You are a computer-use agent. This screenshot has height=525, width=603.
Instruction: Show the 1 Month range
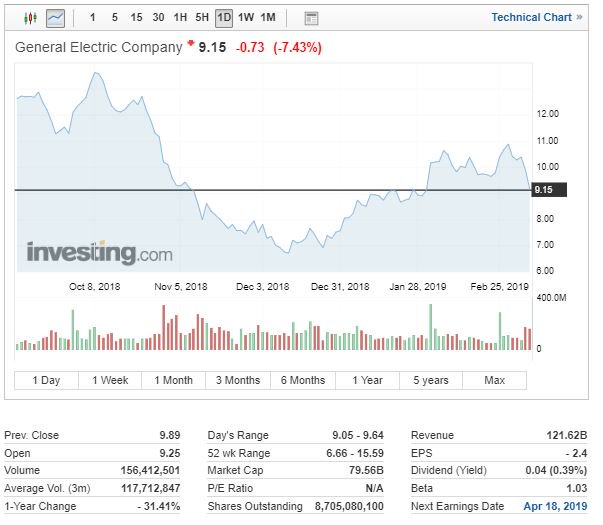(x=173, y=380)
